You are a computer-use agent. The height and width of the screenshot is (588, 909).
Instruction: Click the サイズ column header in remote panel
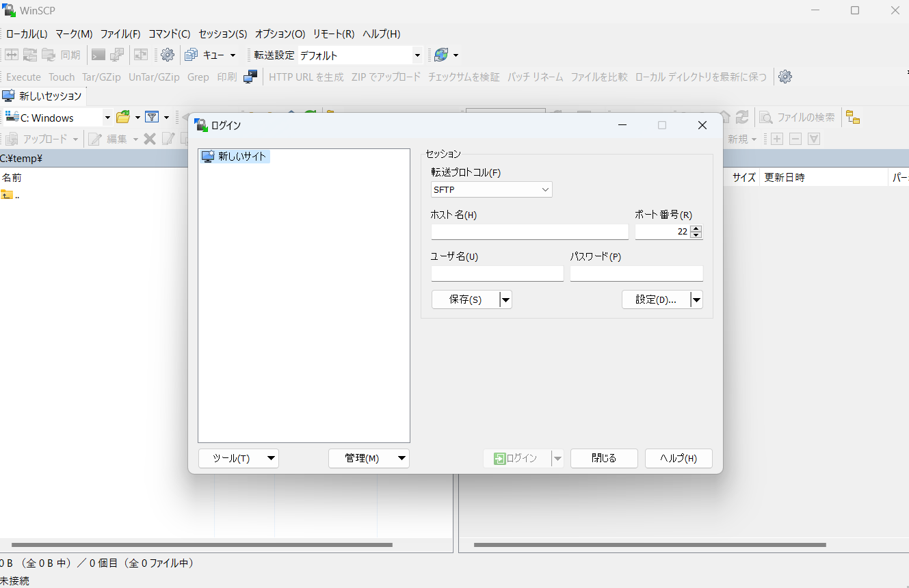pyautogui.click(x=744, y=177)
